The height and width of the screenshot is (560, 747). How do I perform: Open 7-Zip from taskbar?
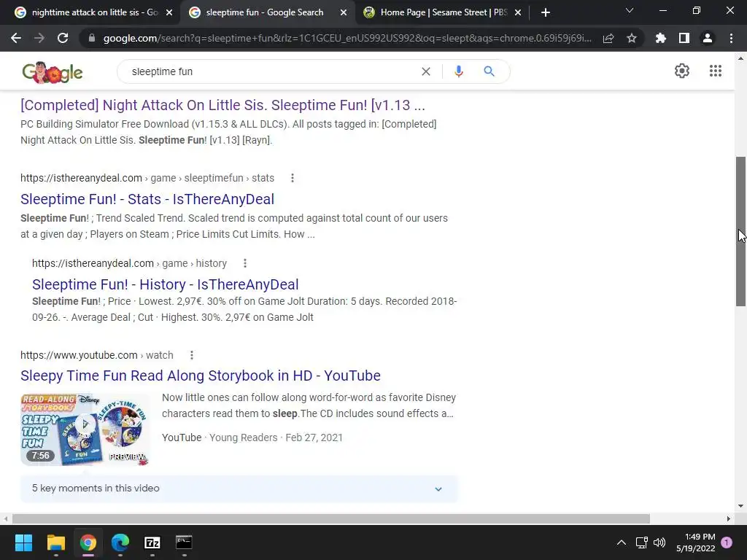(152, 542)
